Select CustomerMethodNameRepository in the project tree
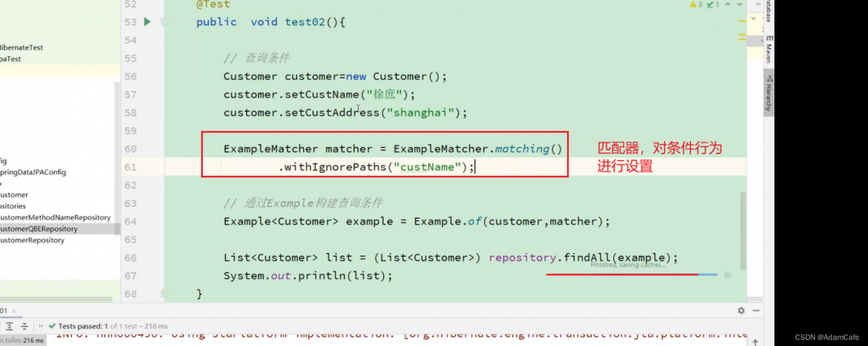Viewport: 868px width, 346px height. tap(55, 218)
